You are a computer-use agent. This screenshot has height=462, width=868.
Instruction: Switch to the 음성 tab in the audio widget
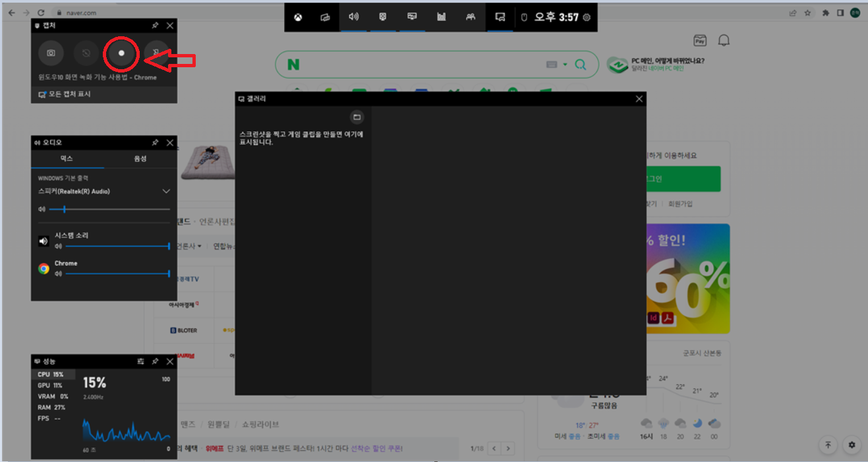tap(139, 158)
